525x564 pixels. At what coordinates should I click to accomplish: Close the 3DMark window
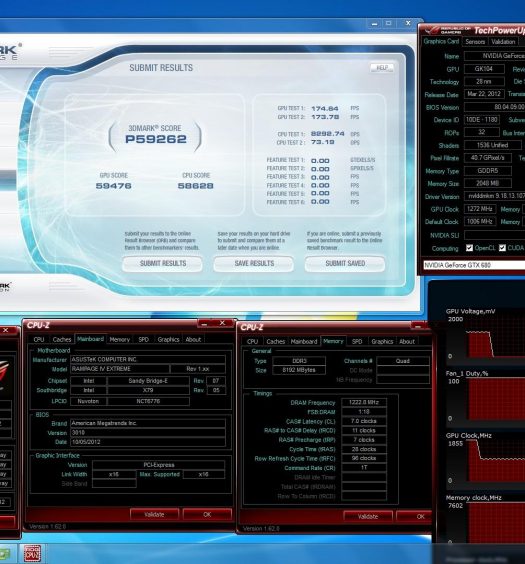(x=408, y=23)
